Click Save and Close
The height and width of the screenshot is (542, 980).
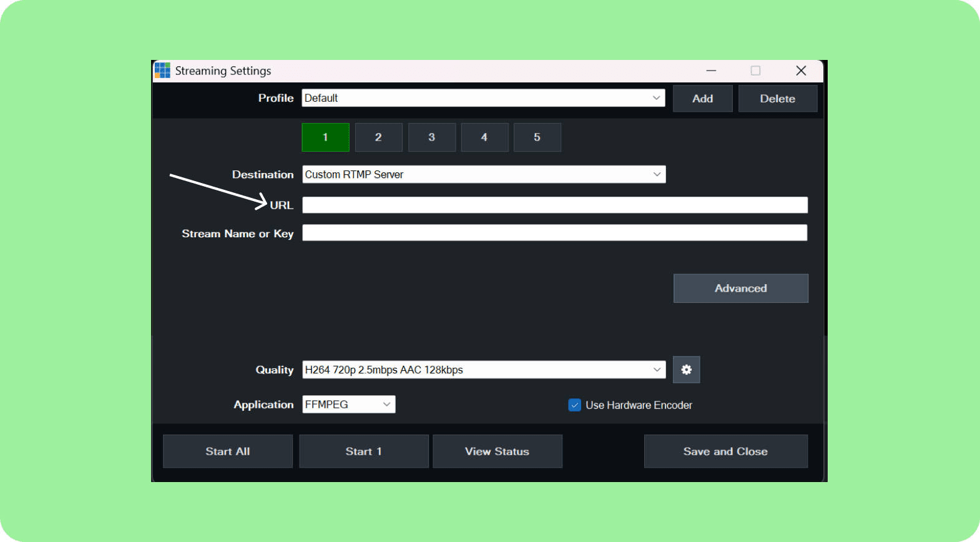click(x=726, y=451)
